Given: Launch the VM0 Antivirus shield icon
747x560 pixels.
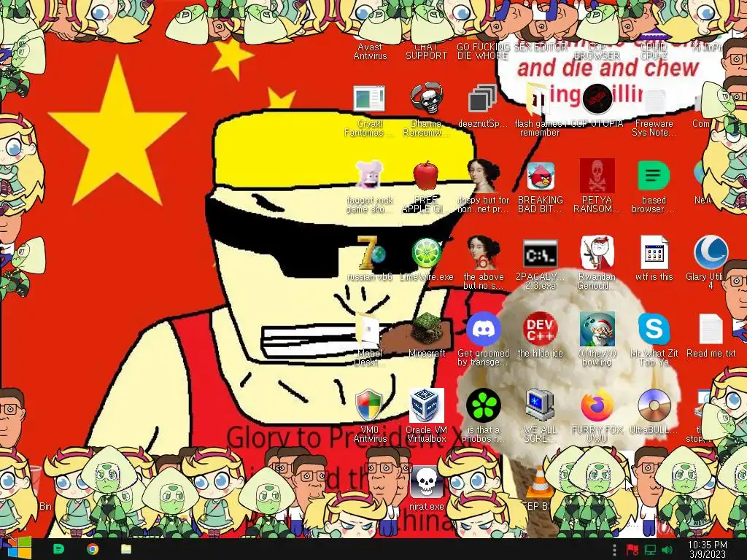Looking at the screenshot, I should 369,405.
